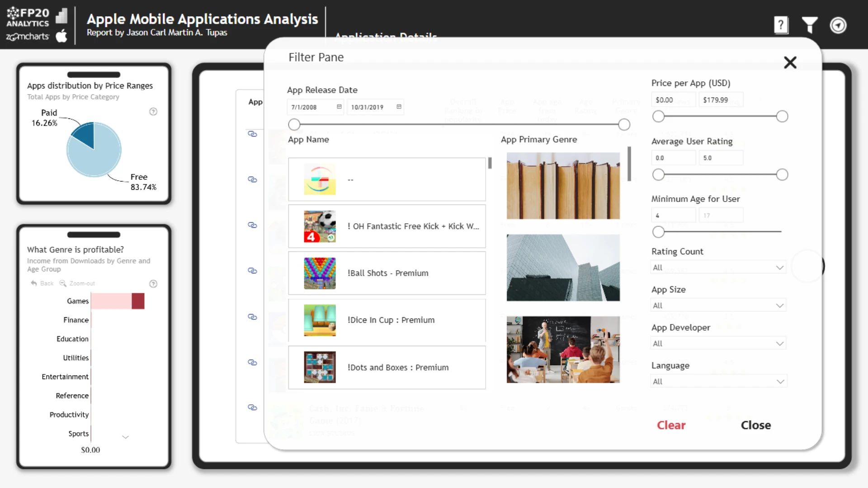Click the filter funnel icon in header
868x488 pixels.
809,25
